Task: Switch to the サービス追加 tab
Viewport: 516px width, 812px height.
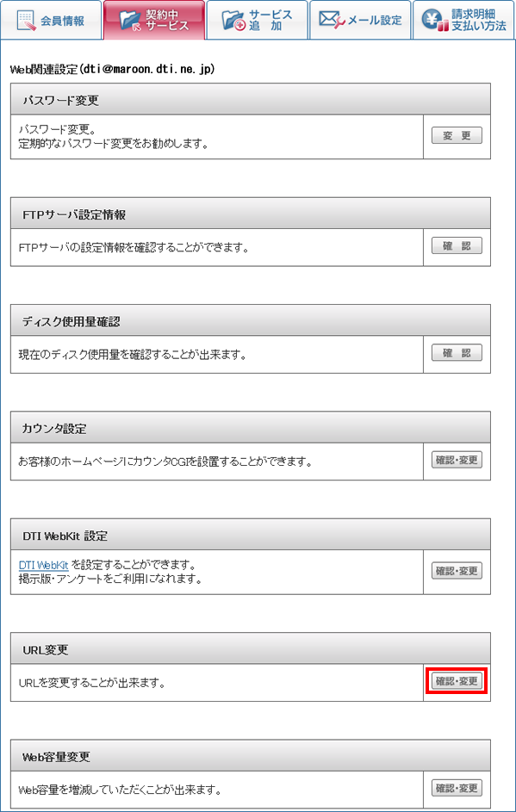Action: (x=257, y=20)
